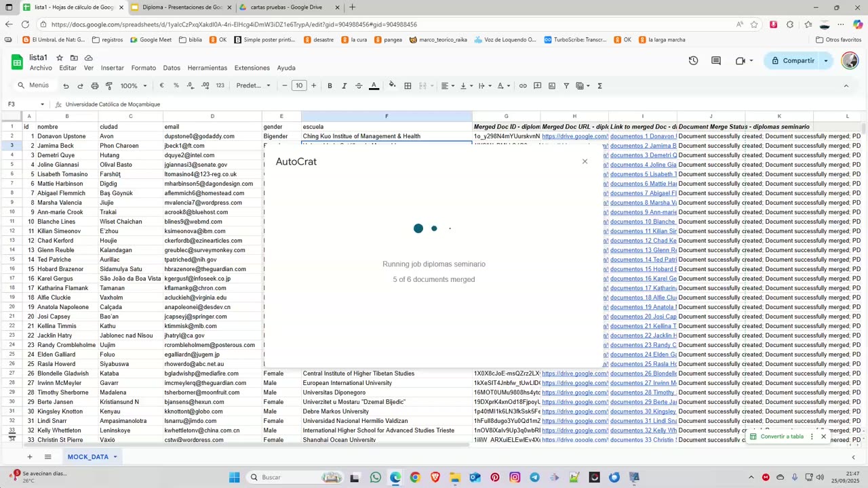Image resolution: width=868 pixels, height=488 pixels.
Task: Open MOCK_DATA sheet tab
Action: 92,457
